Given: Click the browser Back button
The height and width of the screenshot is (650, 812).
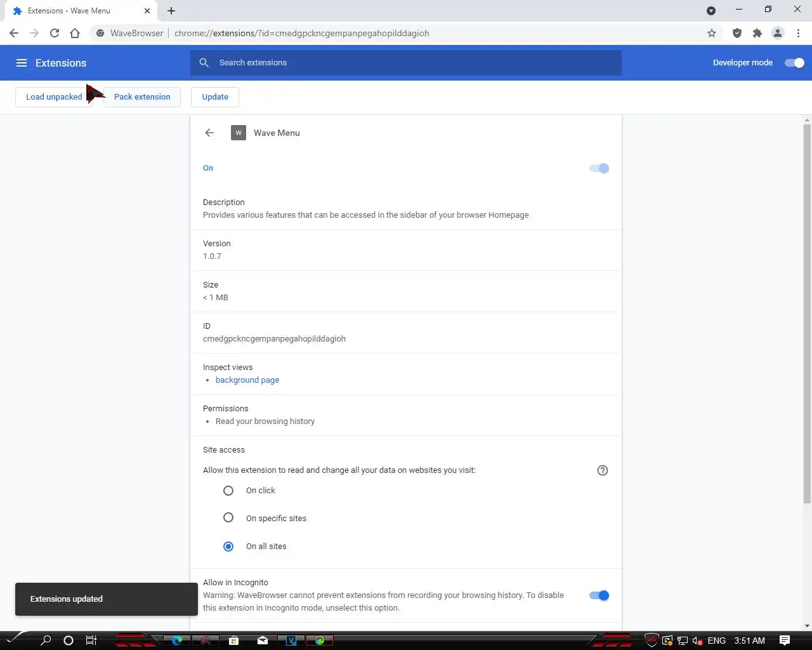Looking at the screenshot, I should [x=14, y=33].
